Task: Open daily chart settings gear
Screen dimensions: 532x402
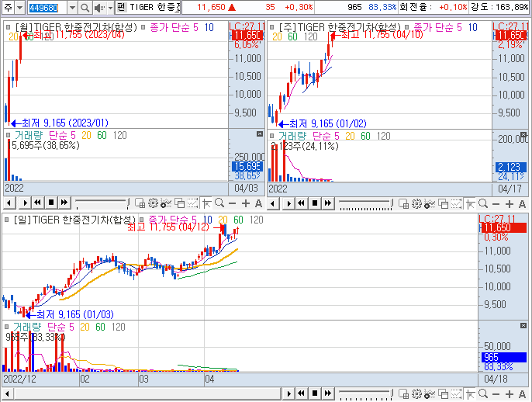Action: click(x=416, y=394)
